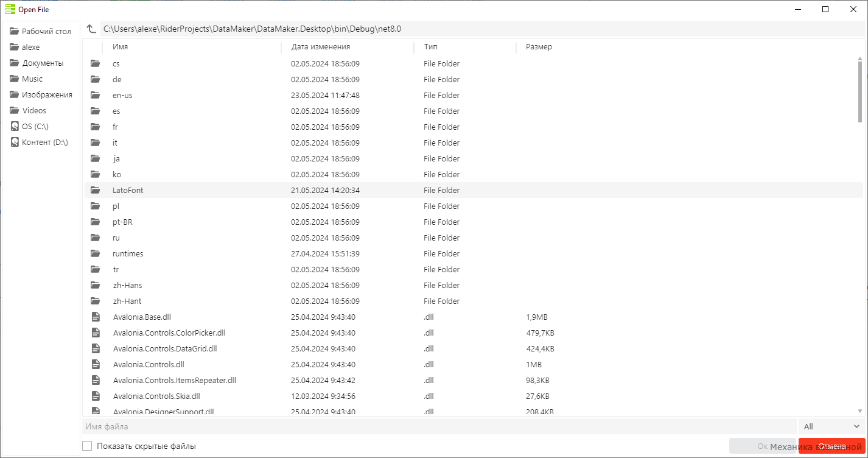Click the 479,7KB size cell
Viewport: 868px width, 458px height.
[x=540, y=333]
